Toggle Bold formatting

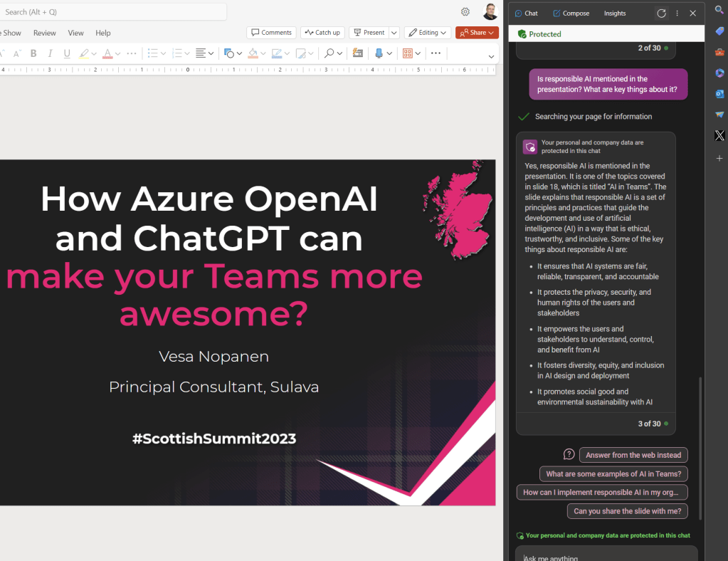[33, 53]
